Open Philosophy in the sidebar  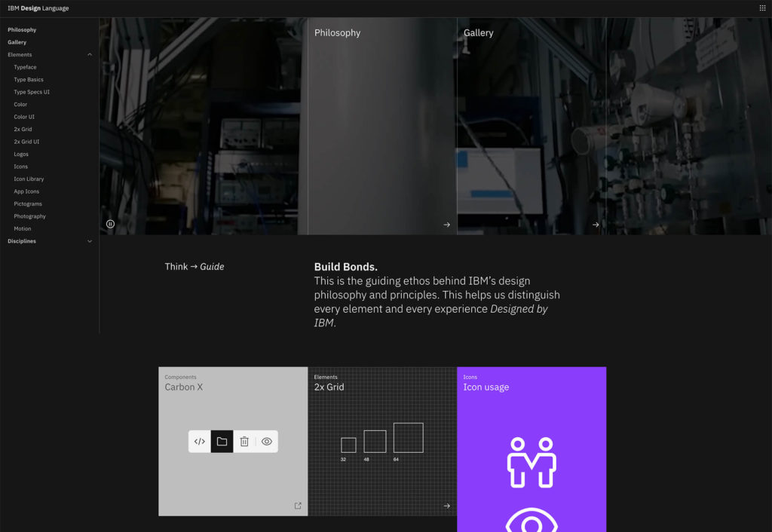point(22,30)
